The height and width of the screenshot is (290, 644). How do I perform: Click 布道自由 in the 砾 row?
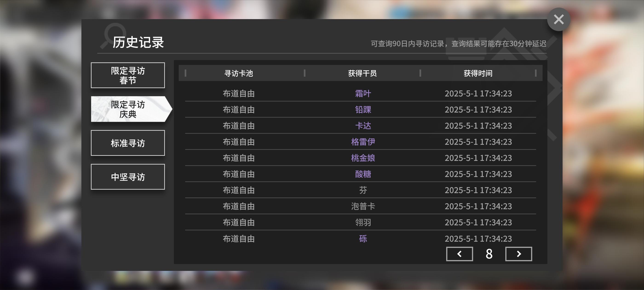(x=239, y=239)
